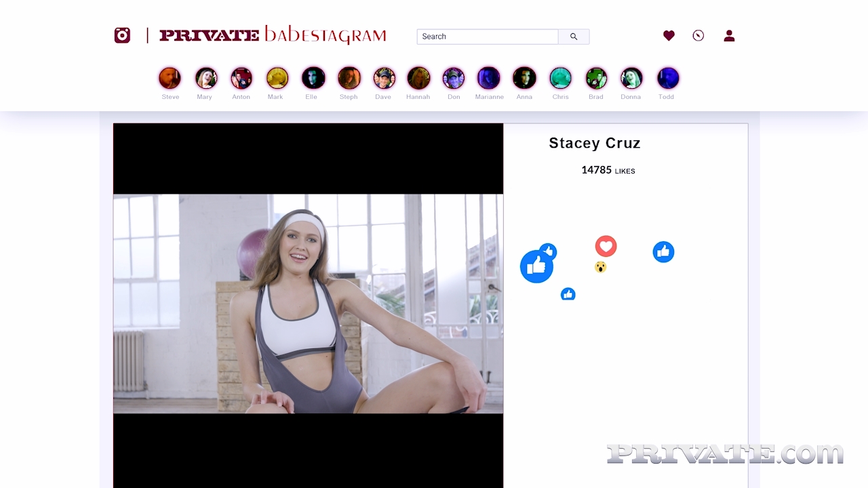868x488 pixels.
Task: Open favorites via the heart icon
Action: (669, 36)
